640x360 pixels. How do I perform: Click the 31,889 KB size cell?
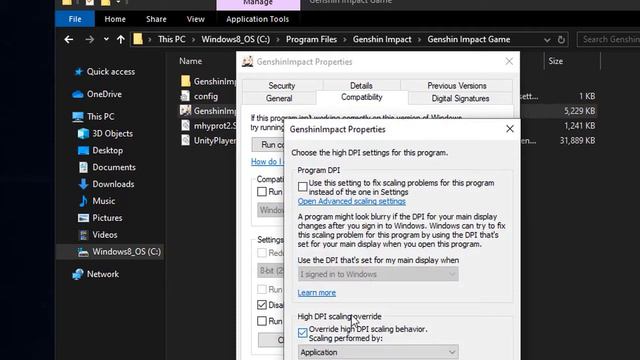(x=577, y=141)
